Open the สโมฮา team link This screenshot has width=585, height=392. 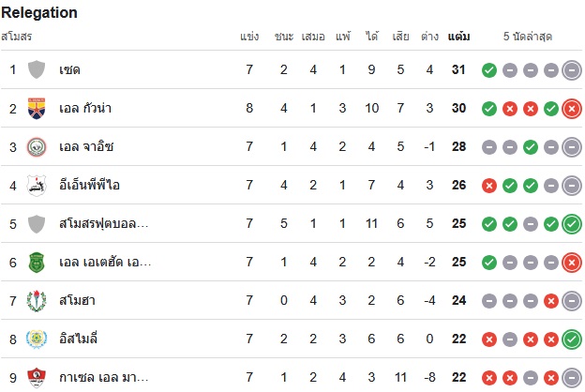click(77, 300)
